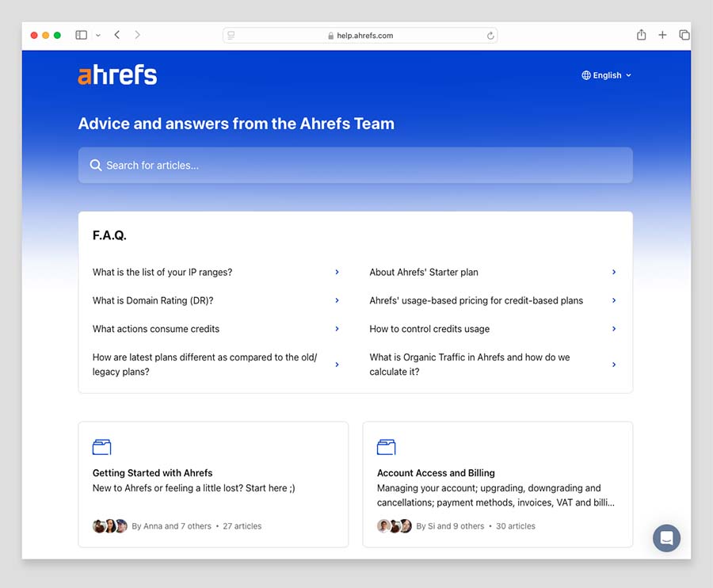Viewport: 713px width, 588px height.
Task: Click the help.ahrefs.com address bar
Action: tap(360, 36)
